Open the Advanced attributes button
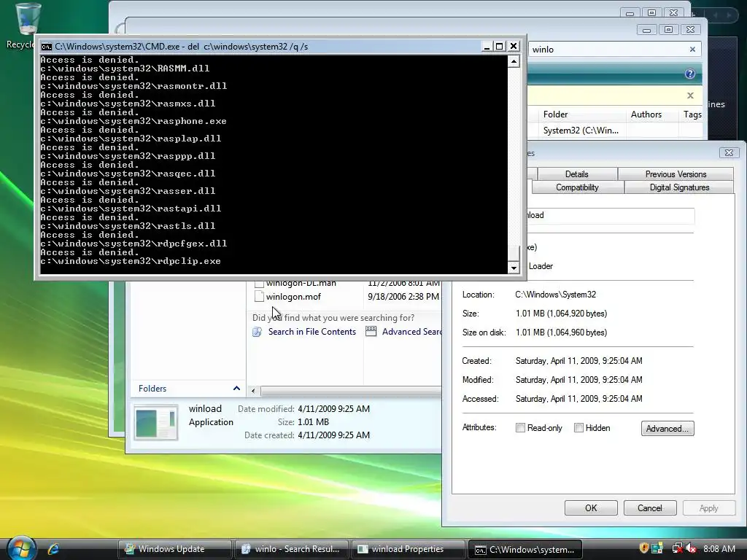Screen dimensions: 747x560 pyautogui.click(x=667, y=429)
